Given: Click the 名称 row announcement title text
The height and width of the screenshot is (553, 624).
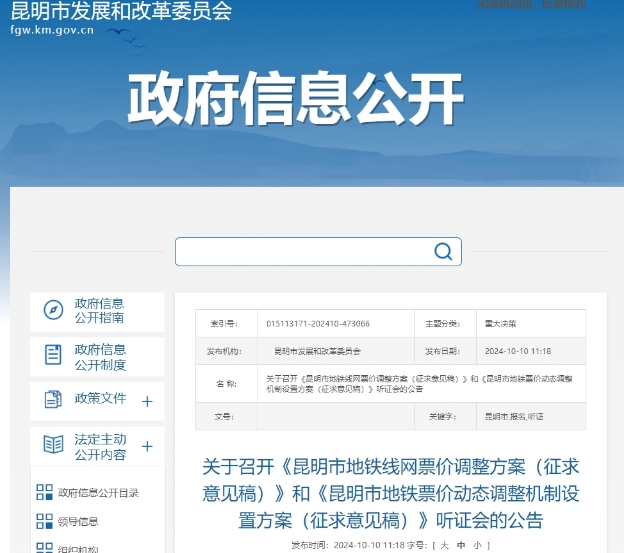Looking at the screenshot, I should 419,384.
